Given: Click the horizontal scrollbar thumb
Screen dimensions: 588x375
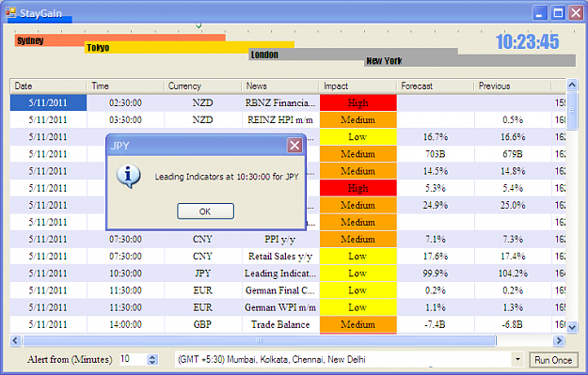Looking at the screenshot, I should 260,340.
